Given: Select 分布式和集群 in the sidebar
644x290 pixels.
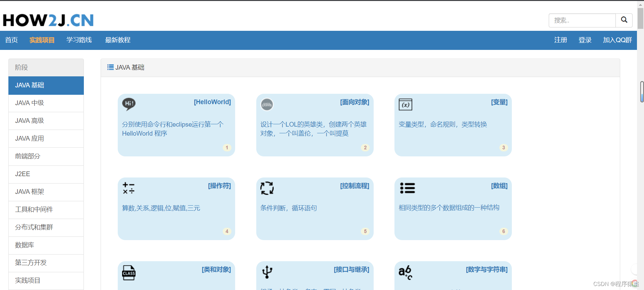Looking at the screenshot, I should click(x=46, y=227).
